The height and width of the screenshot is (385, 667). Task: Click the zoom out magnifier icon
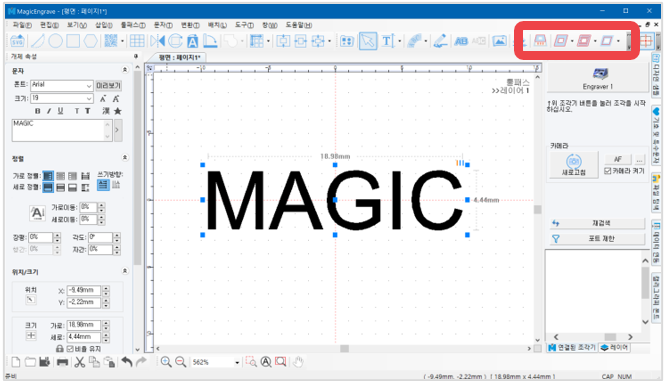pyautogui.click(x=180, y=362)
